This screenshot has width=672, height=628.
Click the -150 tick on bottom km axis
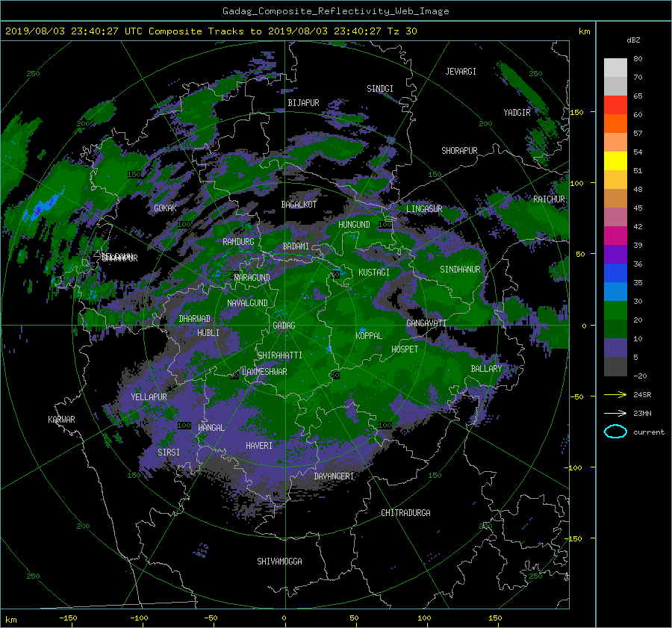(68, 618)
